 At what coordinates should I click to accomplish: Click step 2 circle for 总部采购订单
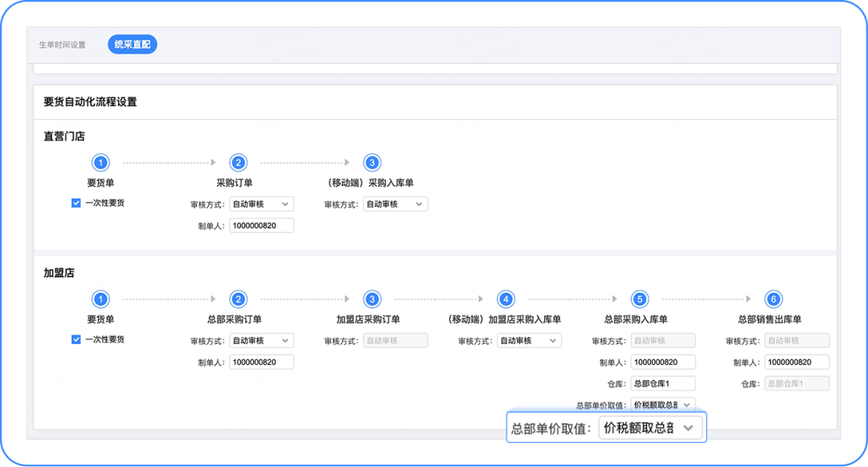point(238,299)
